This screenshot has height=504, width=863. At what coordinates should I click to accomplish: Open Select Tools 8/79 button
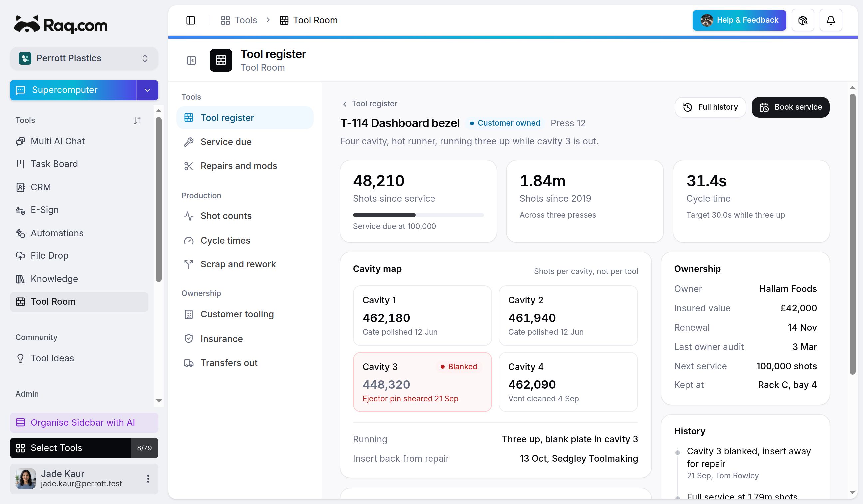pyautogui.click(x=84, y=448)
